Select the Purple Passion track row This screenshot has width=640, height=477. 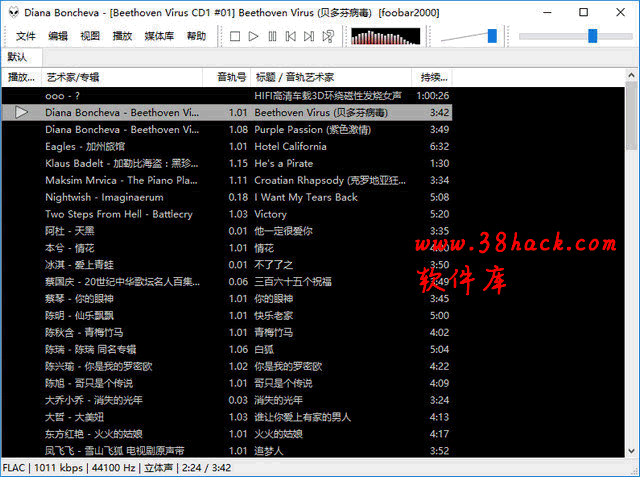click(x=227, y=129)
